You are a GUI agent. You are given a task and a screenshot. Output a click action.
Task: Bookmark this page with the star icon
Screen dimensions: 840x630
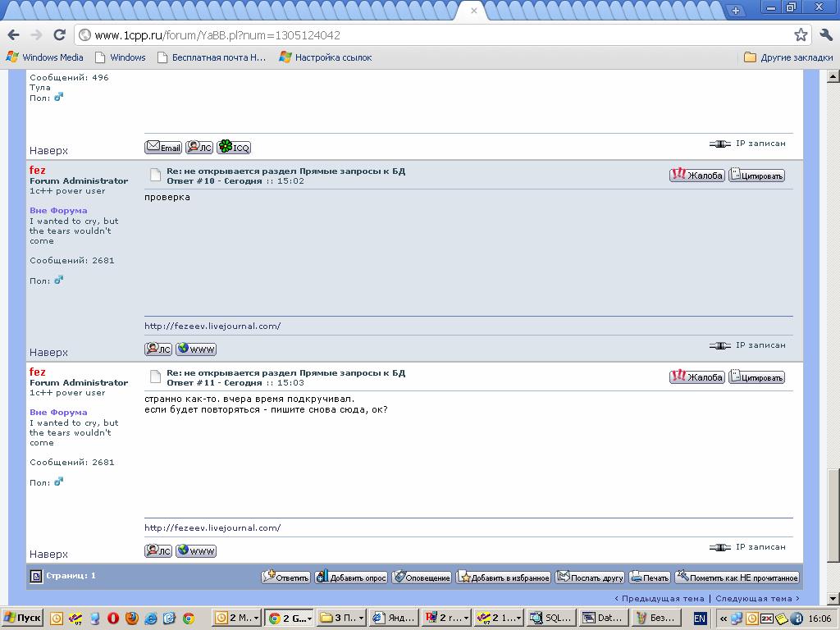(801, 34)
